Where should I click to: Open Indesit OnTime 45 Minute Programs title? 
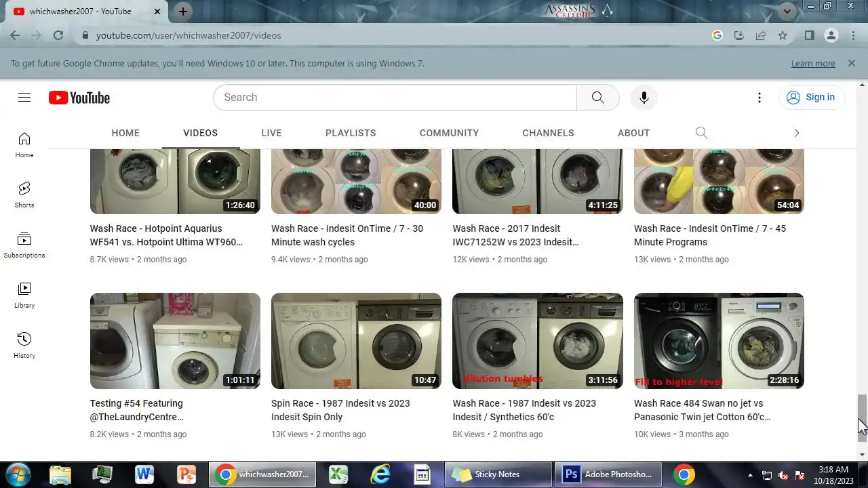point(710,235)
